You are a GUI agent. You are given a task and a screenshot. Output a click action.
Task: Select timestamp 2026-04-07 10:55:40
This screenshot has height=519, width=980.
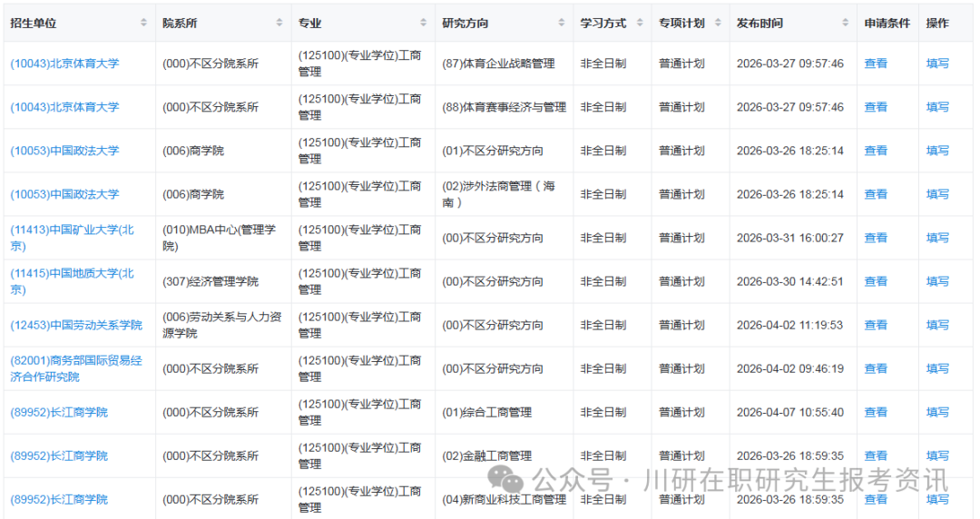(x=790, y=412)
